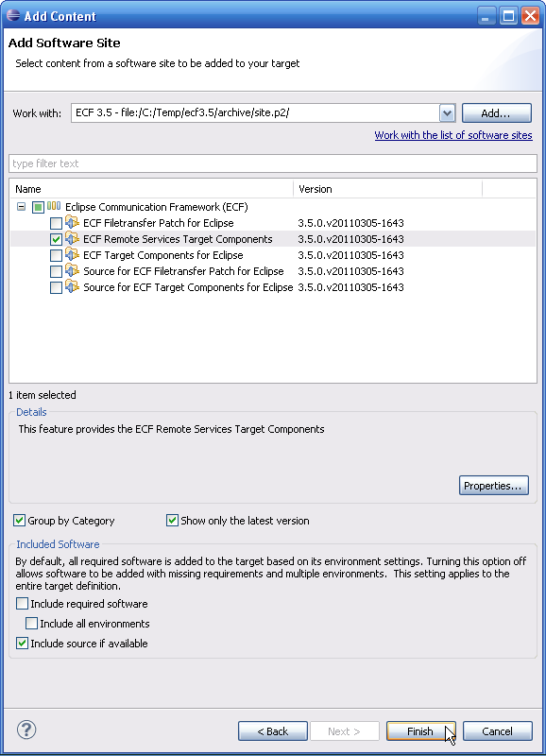The width and height of the screenshot is (546, 756).
Task: Disable Include source if available
Action: 22,644
